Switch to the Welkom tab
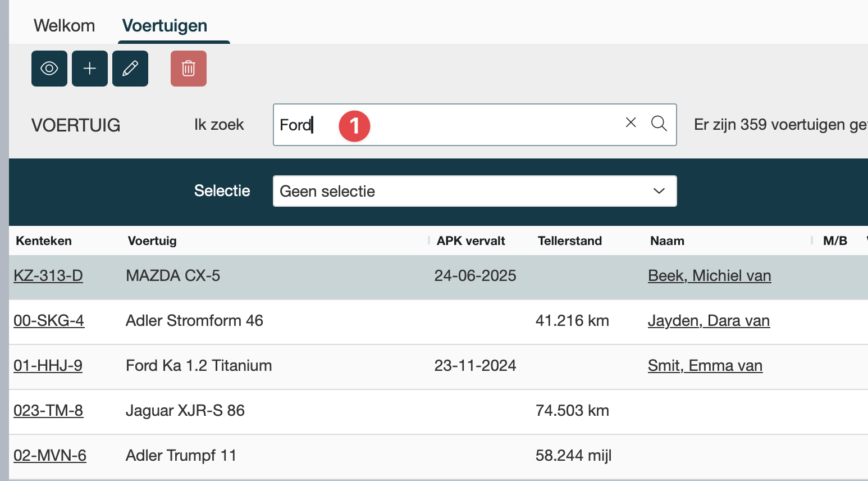The height and width of the screenshot is (481, 868). point(64,26)
